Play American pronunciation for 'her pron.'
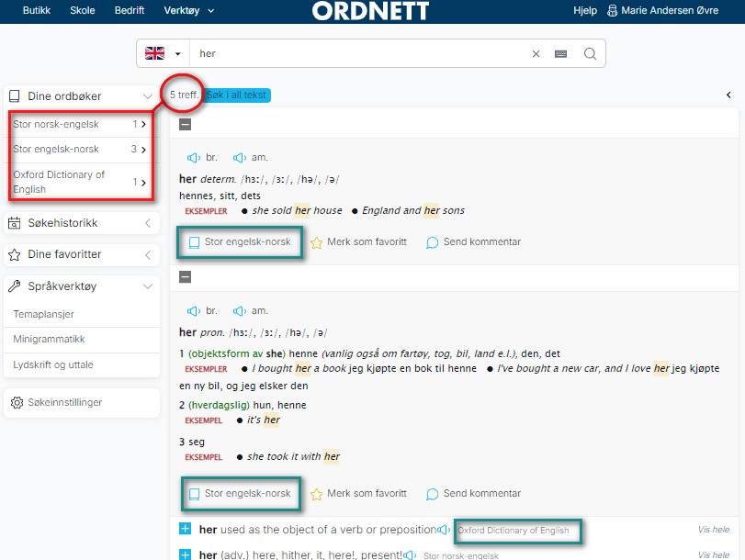 (240, 311)
